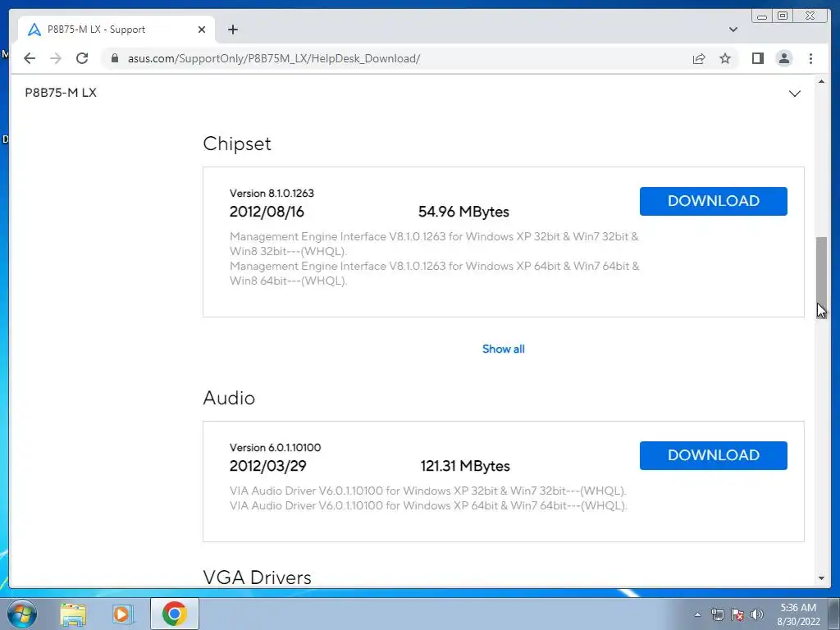Click the size 54.96 MBytes
Viewport: 840px width, 630px height.
click(463, 212)
